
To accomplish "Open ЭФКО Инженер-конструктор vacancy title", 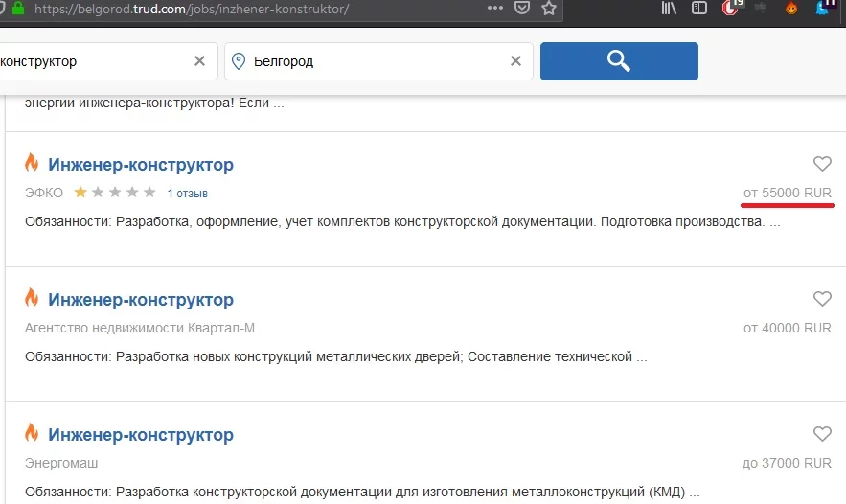I will click(x=141, y=165).
